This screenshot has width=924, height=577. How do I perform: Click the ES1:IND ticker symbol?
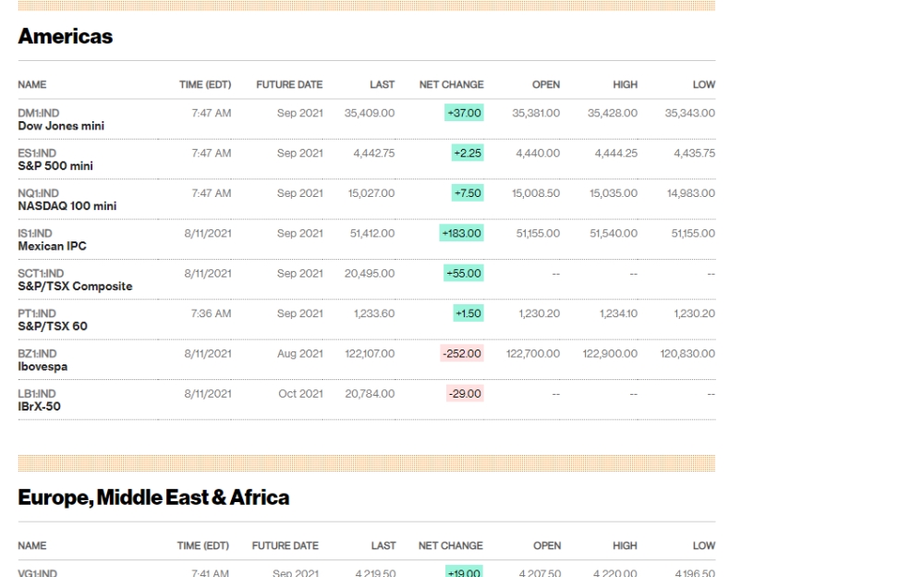click(x=38, y=153)
